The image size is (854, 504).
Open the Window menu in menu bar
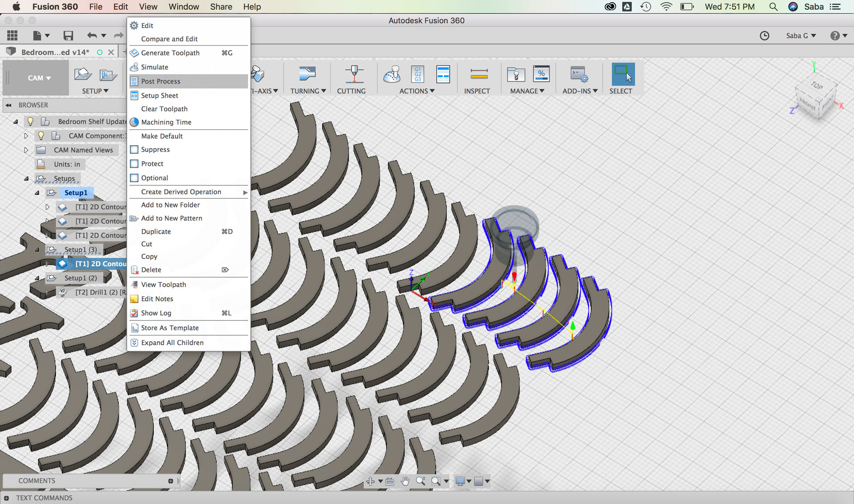184,7
